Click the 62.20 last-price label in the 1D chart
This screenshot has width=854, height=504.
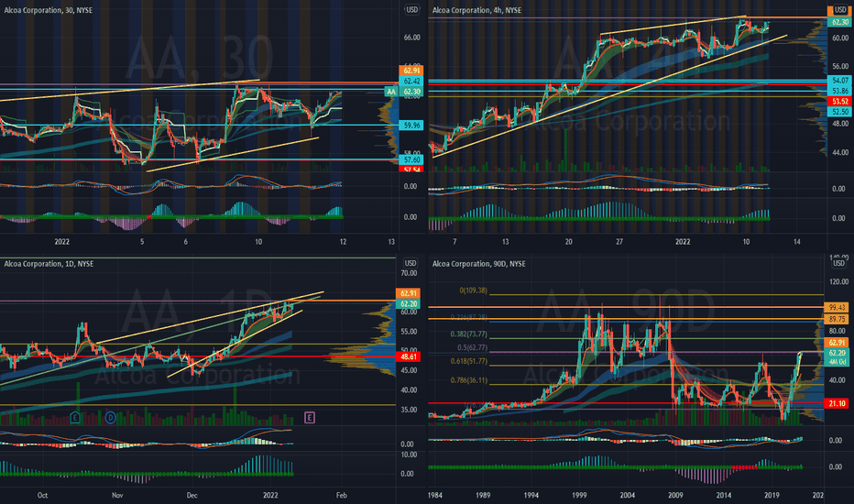[x=408, y=304]
